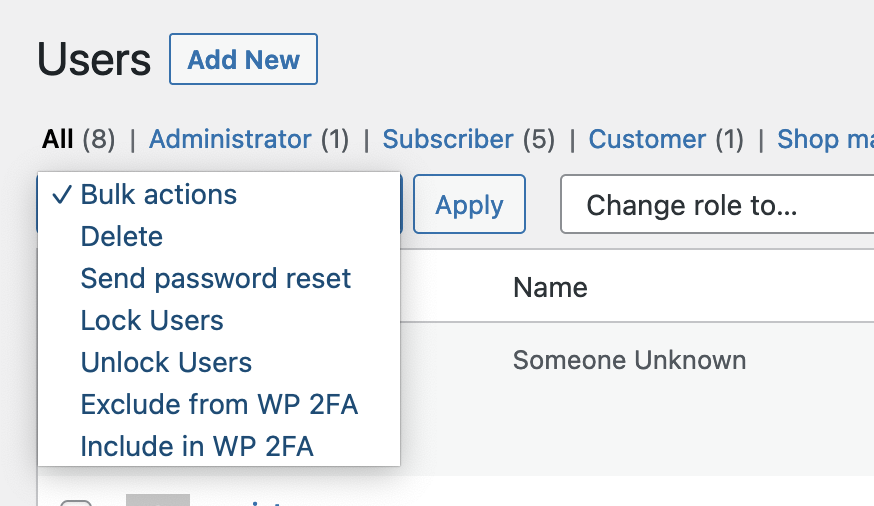Screen dimensions: 874x506
Task: Click the gray user avatar thumbnail
Action: point(157,499)
